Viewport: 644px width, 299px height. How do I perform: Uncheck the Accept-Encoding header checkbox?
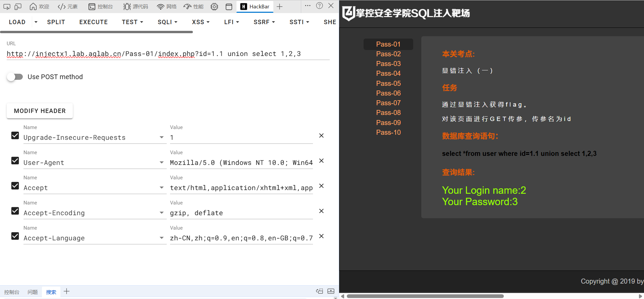click(x=15, y=211)
